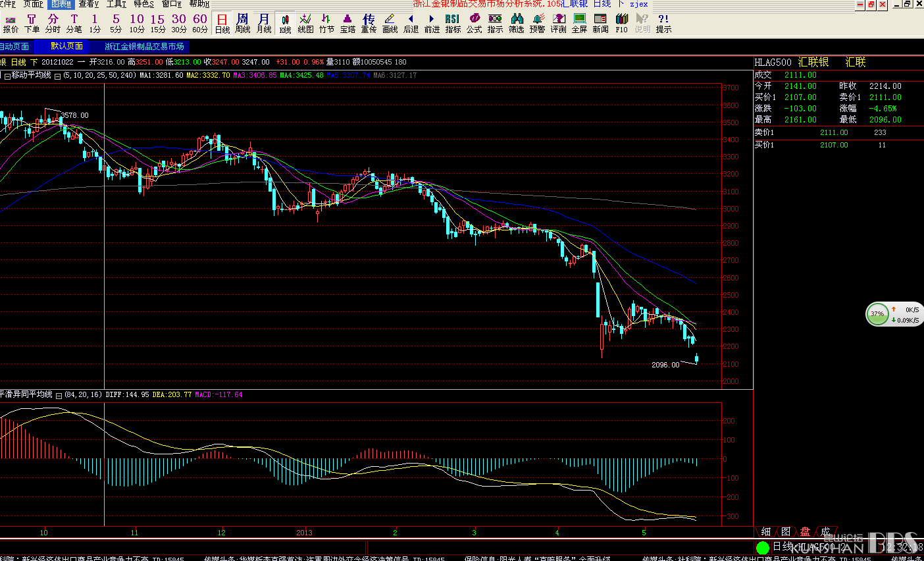Switch to 周线 weekly chart

pos(243,24)
